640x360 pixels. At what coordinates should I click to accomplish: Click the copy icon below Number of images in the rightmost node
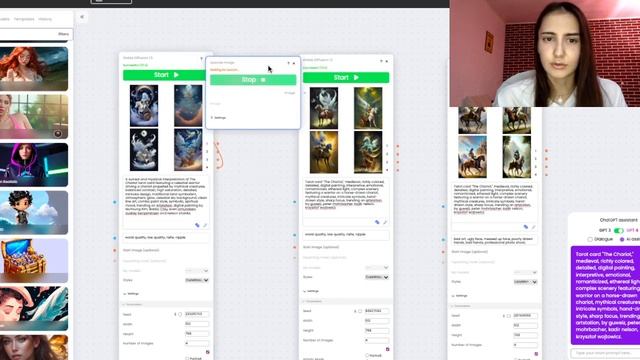point(536,353)
